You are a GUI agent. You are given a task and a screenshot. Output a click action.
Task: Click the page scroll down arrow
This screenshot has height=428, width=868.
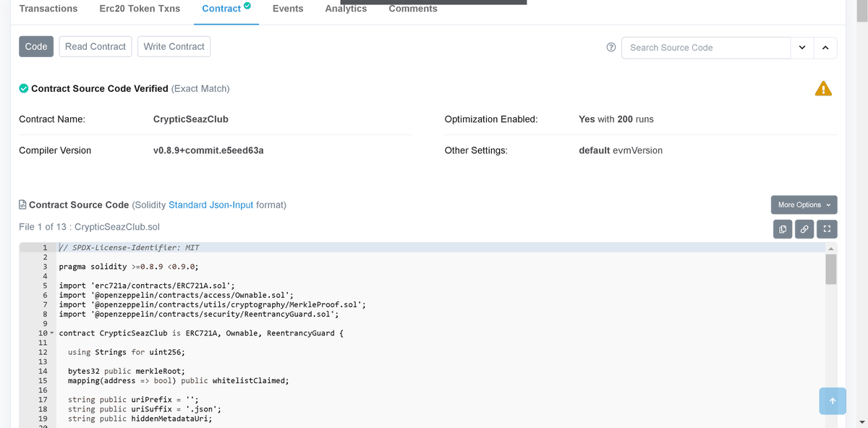[861, 421]
